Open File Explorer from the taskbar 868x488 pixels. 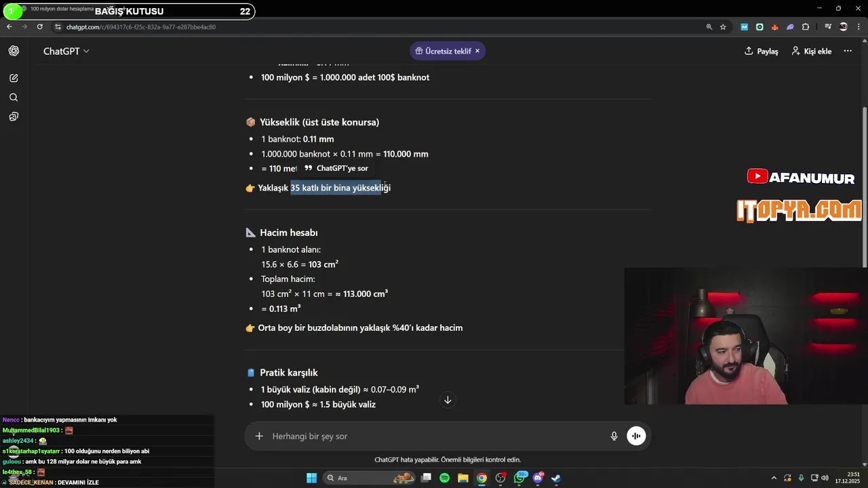463,478
